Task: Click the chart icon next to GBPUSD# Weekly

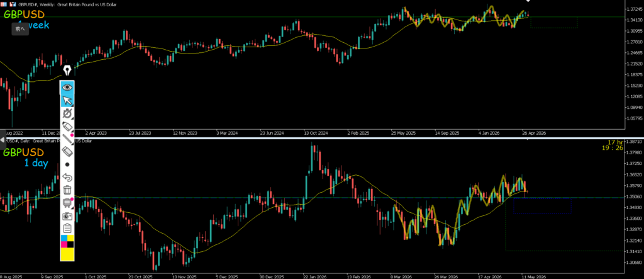Action: [13, 3]
